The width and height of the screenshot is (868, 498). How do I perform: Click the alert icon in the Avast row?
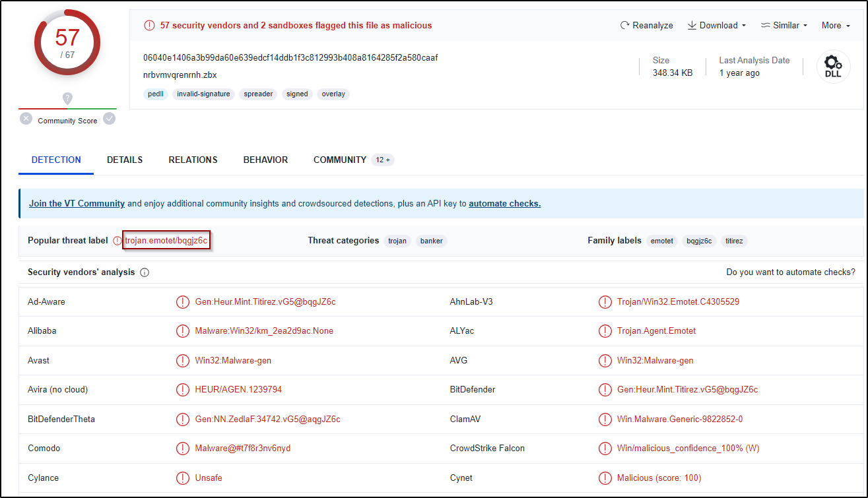click(183, 361)
